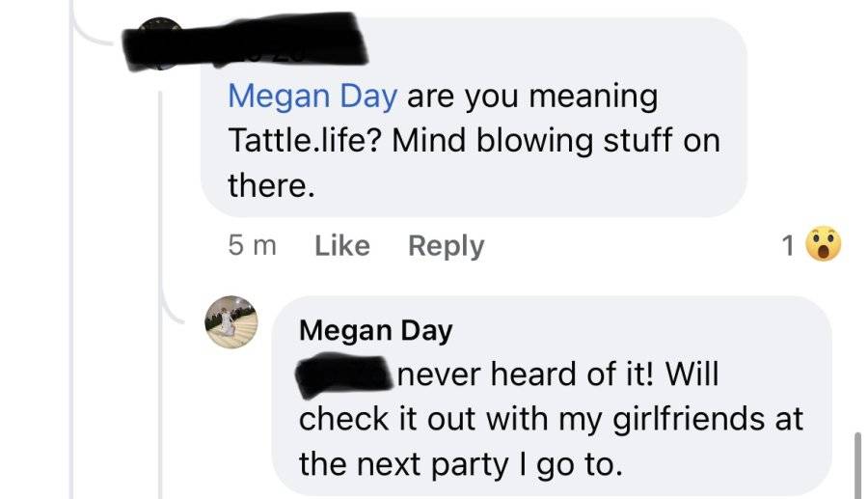Click the bold Megan Day author name
The width and height of the screenshot is (868, 499).
point(376,331)
